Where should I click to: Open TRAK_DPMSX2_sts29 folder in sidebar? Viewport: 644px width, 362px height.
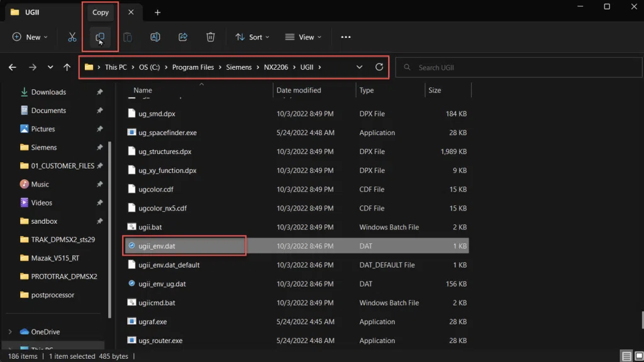point(63,239)
